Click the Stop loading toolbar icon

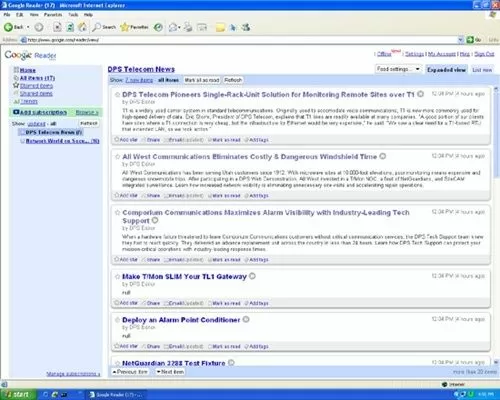click(x=57, y=27)
